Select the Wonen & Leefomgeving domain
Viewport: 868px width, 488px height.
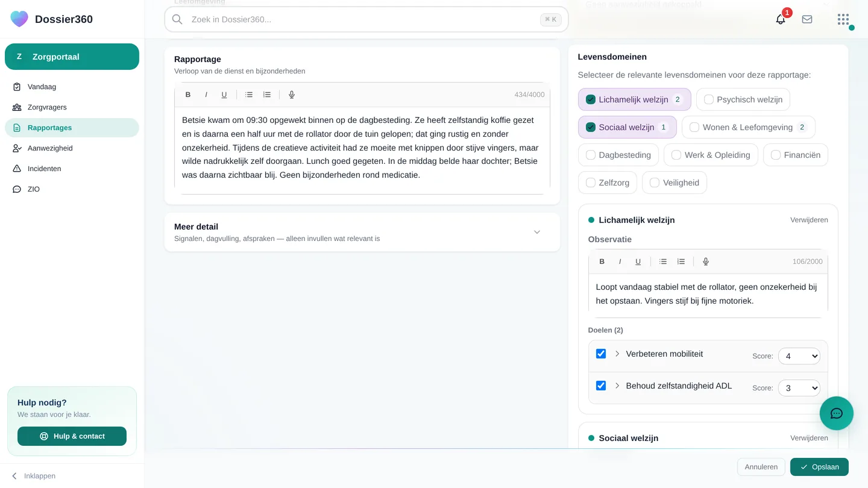[x=749, y=127]
